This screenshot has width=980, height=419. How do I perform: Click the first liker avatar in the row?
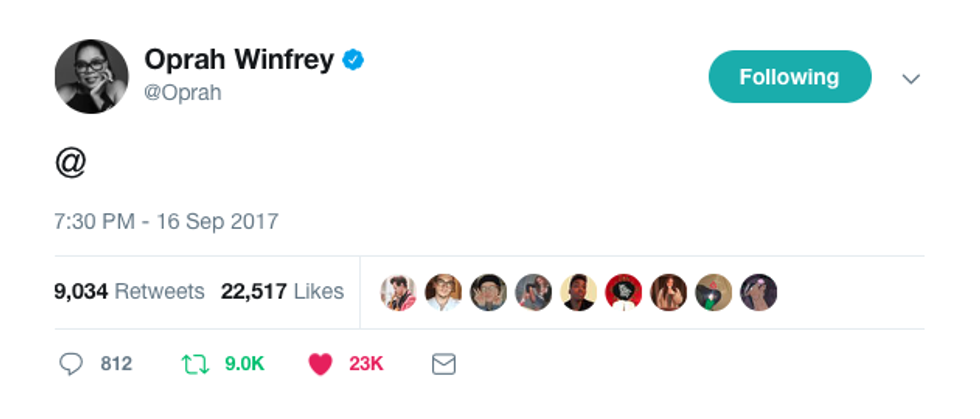coord(399,292)
